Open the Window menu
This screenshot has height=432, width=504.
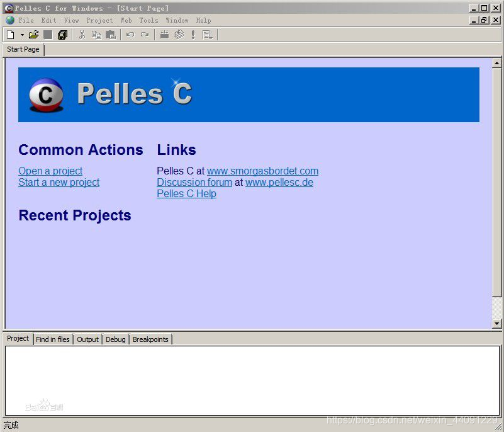pos(177,20)
